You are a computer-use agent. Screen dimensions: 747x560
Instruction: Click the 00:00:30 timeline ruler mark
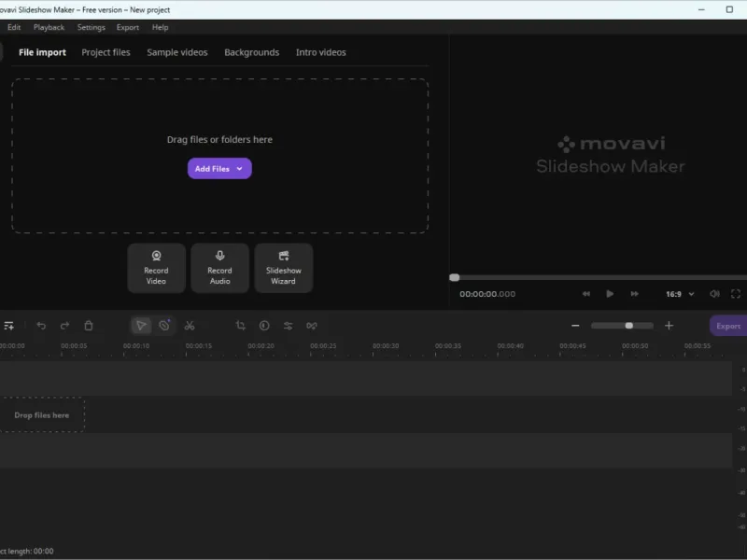pyautogui.click(x=386, y=346)
